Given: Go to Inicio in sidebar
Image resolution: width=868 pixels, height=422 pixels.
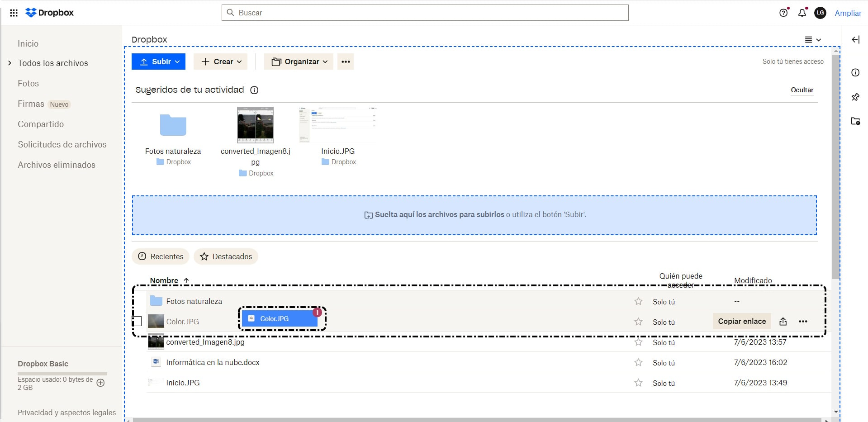Looking at the screenshot, I should pyautogui.click(x=28, y=43).
